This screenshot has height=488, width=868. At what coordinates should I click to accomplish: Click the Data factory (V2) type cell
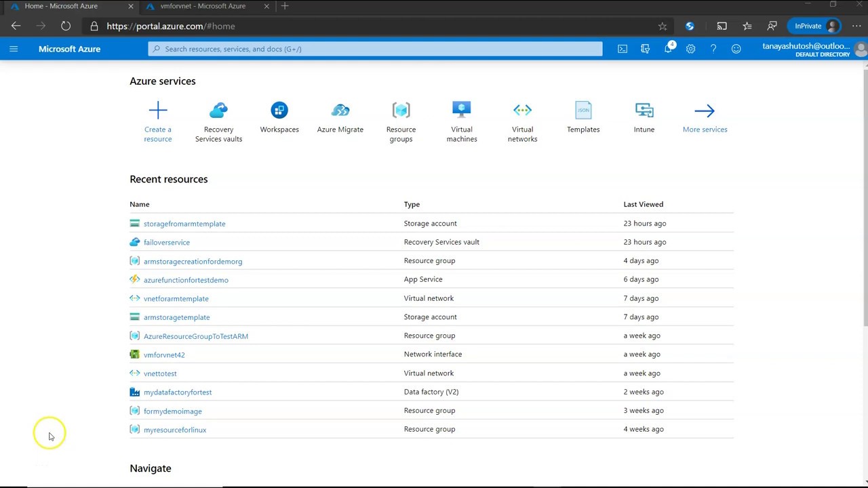tap(431, 392)
